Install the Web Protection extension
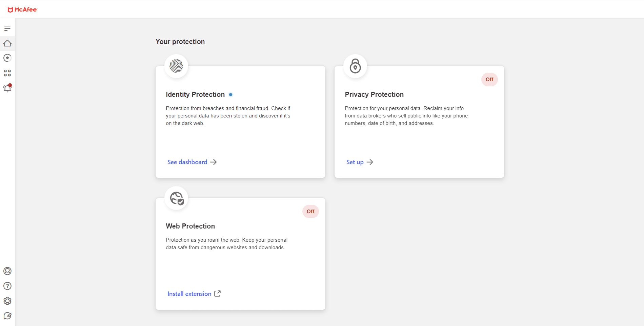 (x=189, y=294)
